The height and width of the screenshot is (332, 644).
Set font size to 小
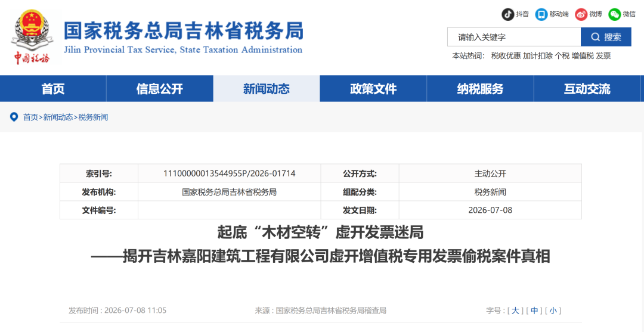tap(553, 311)
